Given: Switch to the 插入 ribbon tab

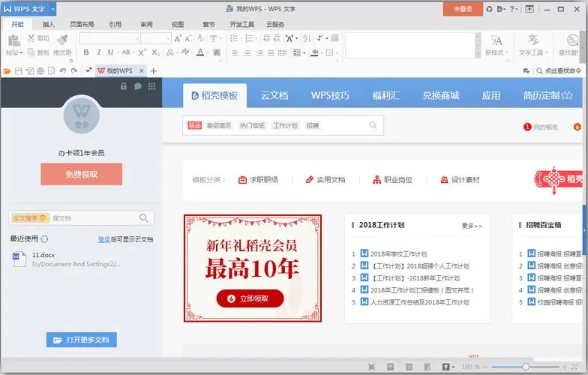Looking at the screenshot, I should click(49, 24).
